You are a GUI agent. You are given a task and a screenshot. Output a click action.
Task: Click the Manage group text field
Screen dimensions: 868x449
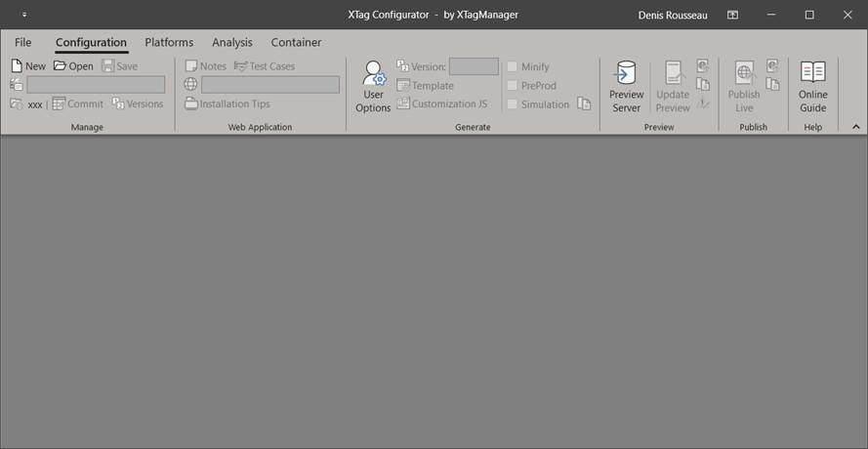click(96, 85)
